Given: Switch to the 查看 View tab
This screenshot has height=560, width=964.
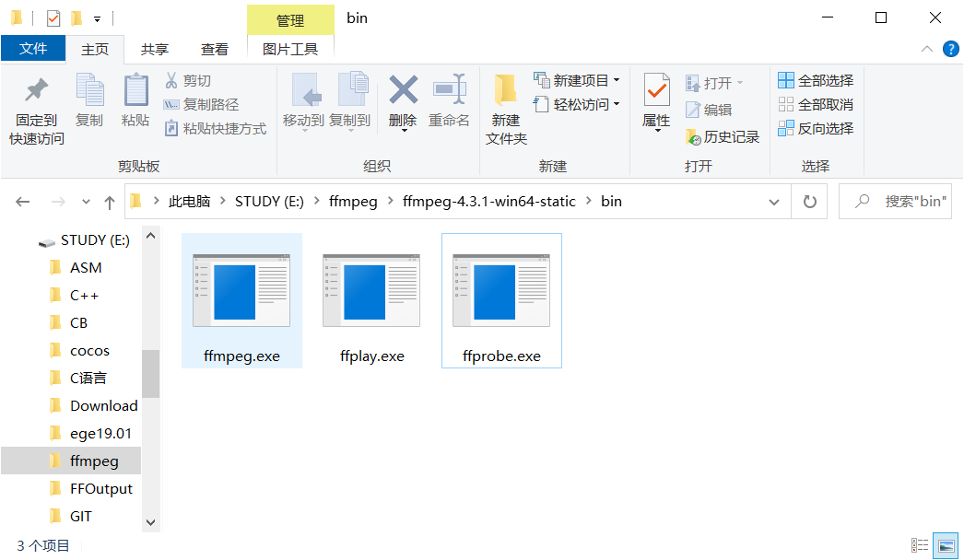Looking at the screenshot, I should pos(215,49).
